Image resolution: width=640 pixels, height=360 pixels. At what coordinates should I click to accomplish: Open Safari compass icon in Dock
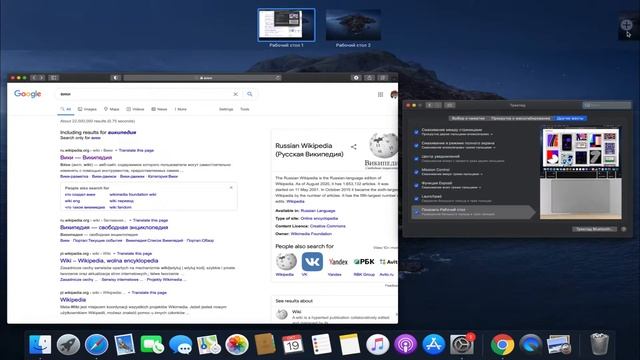point(96,344)
